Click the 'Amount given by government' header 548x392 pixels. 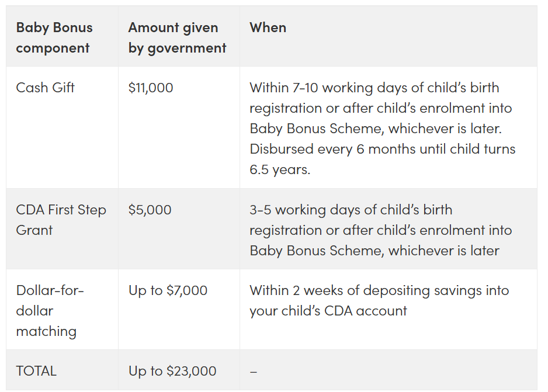tap(177, 38)
